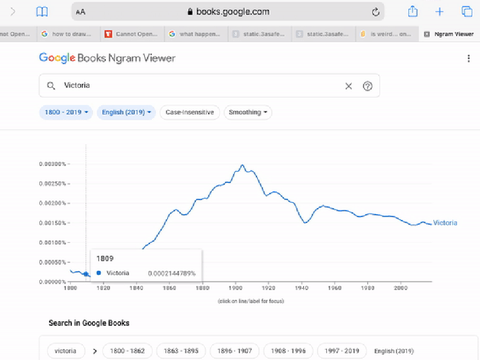Open the Safari share sheet icon
Screen dimensions: 480x360
tap(413, 11)
